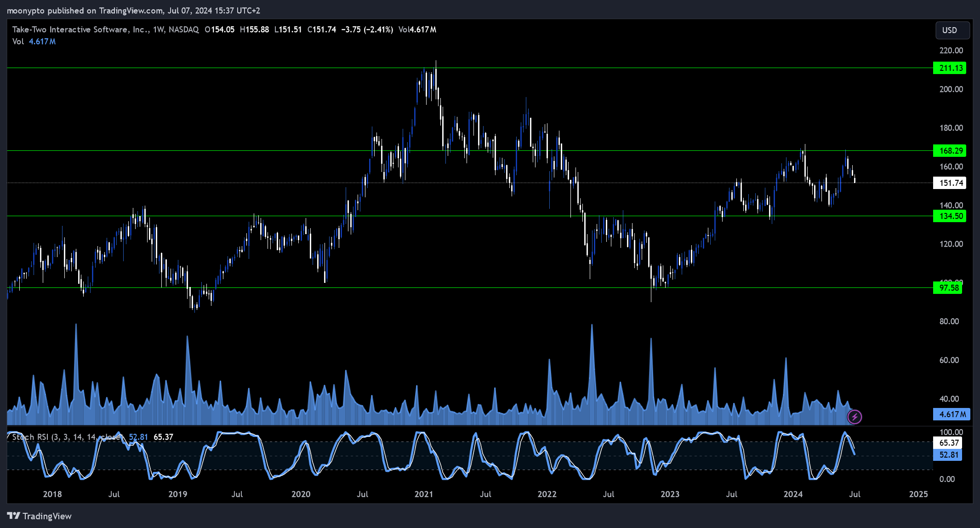Click the 160.00 price scale label
The height and width of the screenshot is (528, 980).
(x=951, y=167)
